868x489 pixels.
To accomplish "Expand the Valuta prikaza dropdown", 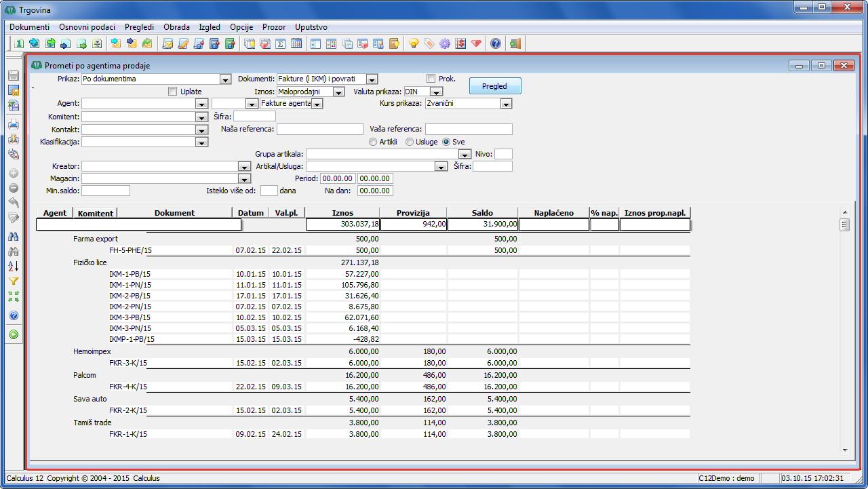I will pos(437,92).
